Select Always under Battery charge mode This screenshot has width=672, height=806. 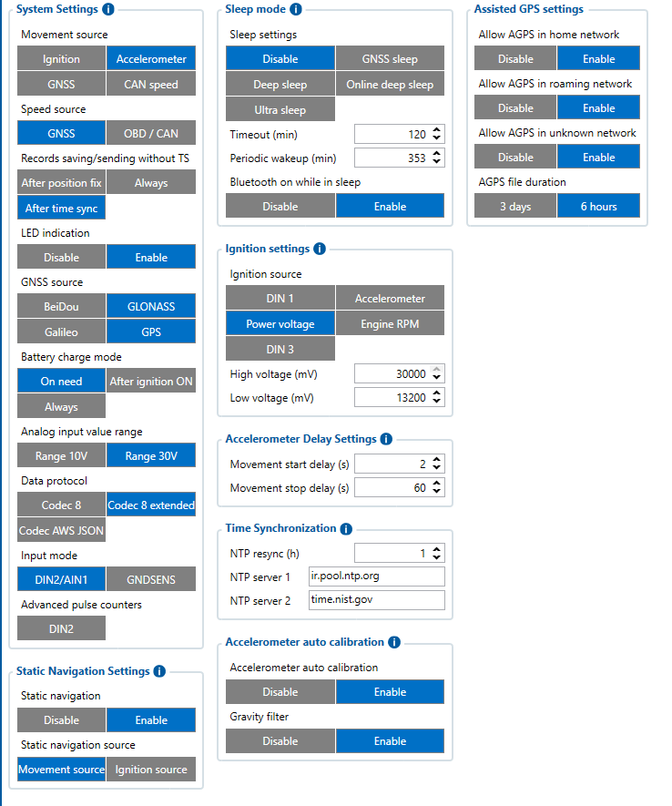(x=61, y=406)
